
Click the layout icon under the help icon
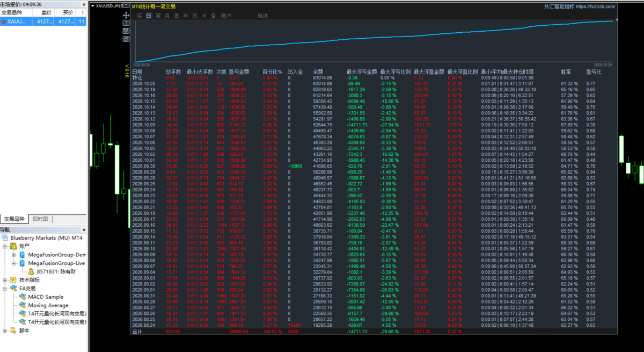click(x=126, y=31)
